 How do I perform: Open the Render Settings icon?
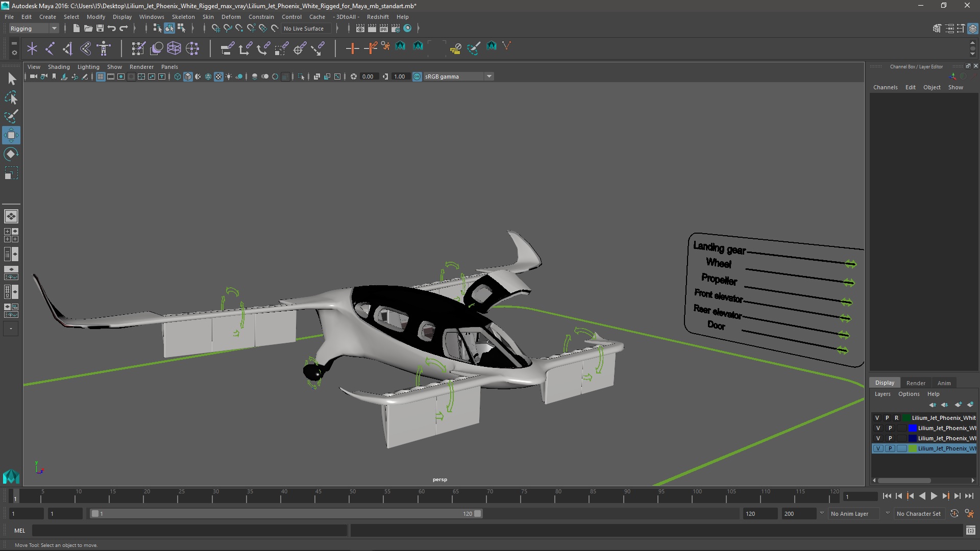(396, 29)
